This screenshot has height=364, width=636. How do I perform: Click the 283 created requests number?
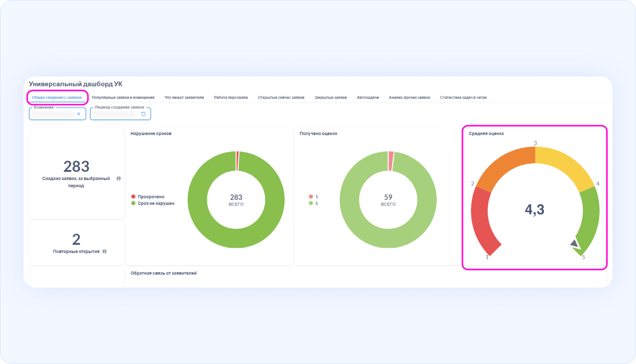tap(76, 167)
